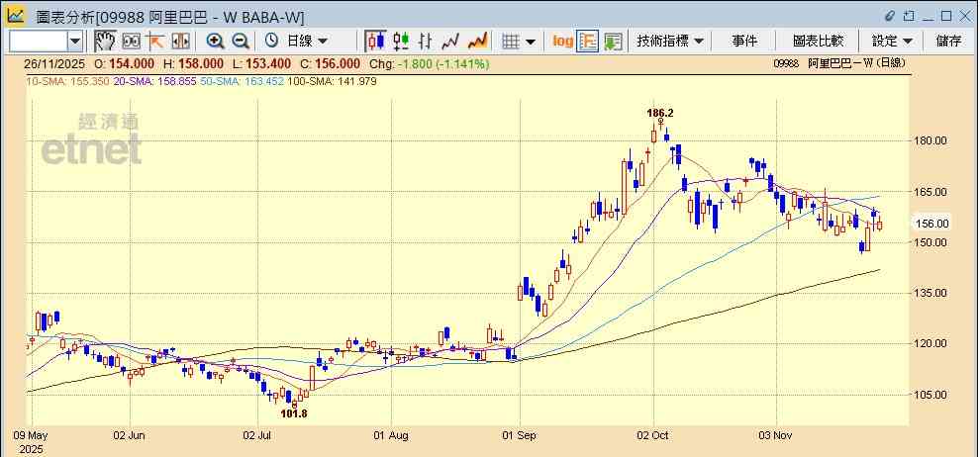This screenshot has width=980, height=457.
Task: Open the stock code dropdown arrow
Action: 75,41
